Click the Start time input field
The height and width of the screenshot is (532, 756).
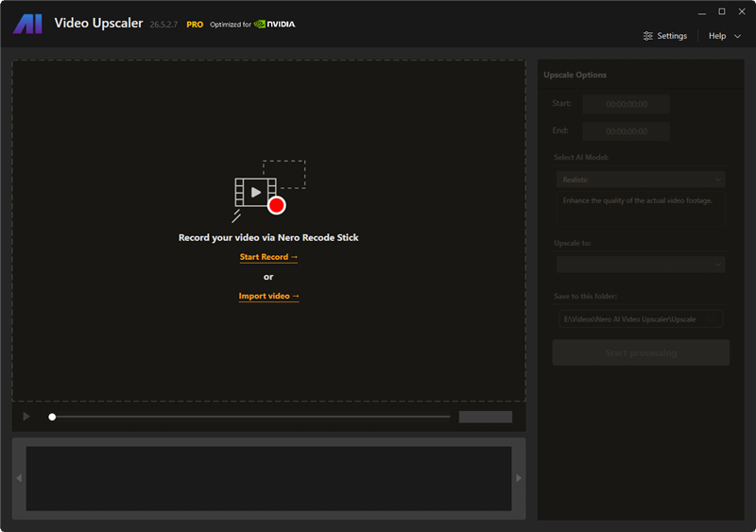626,104
